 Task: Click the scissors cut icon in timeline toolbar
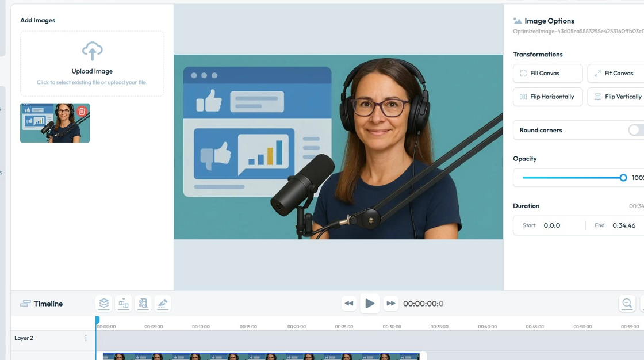143,304
